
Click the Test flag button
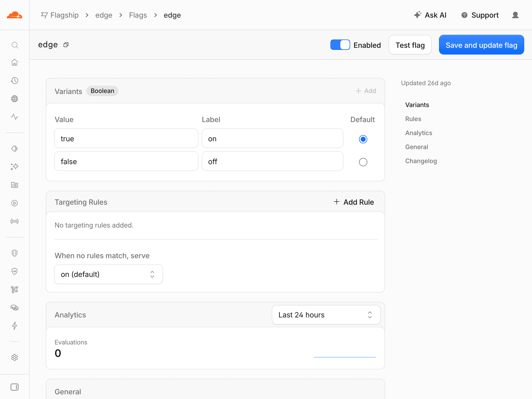(x=410, y=45)
